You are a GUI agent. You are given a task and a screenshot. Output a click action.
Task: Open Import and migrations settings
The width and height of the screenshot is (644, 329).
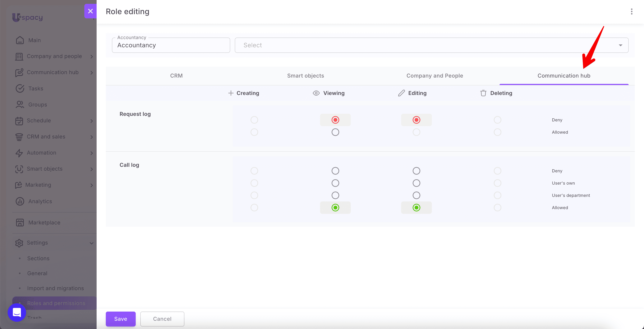tap(56, 288)
